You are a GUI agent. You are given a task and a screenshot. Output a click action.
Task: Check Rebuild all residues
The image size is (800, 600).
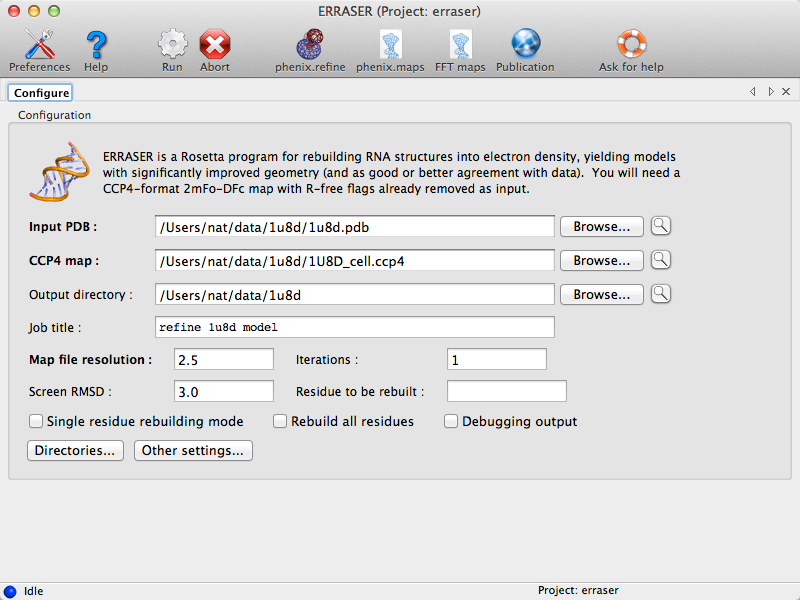(280, 421)
